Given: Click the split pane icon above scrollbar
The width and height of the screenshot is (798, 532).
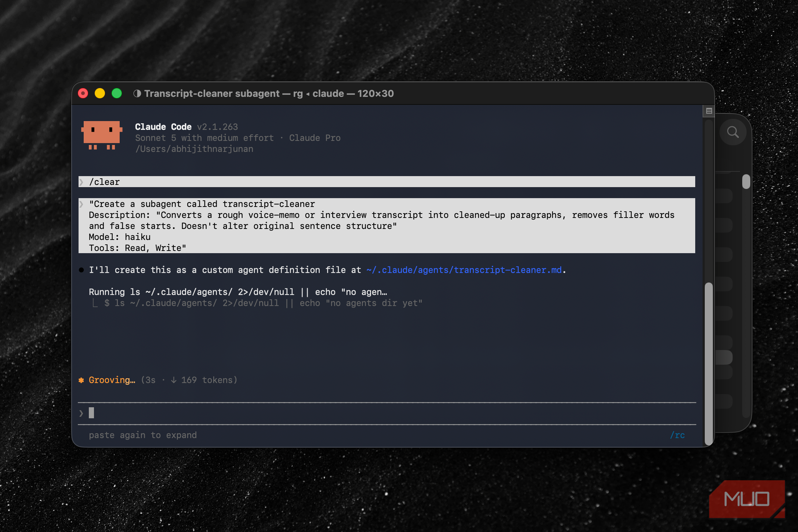Looking at the screenshot, I should click(x=709, y=111).
